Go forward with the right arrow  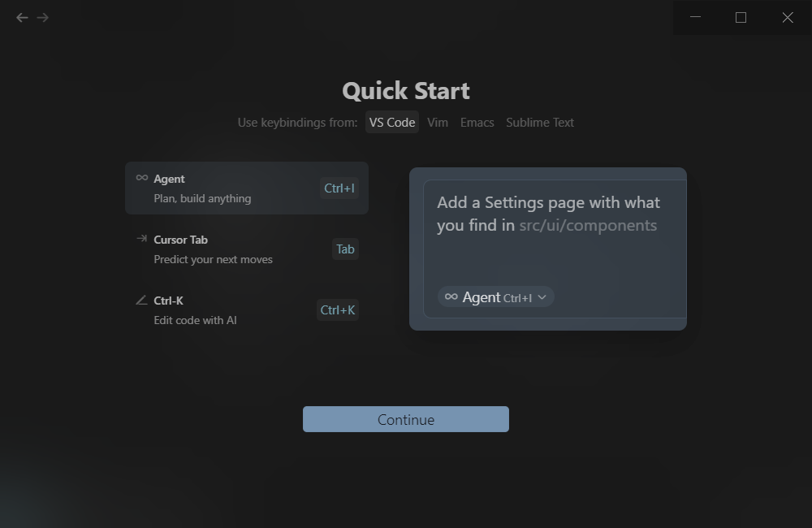tap(43, 18)
